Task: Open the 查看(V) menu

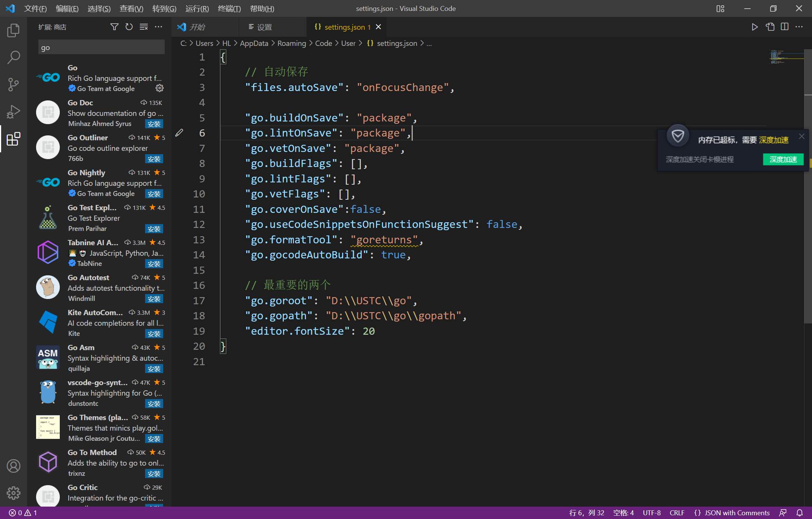Action: pos(132,9)
